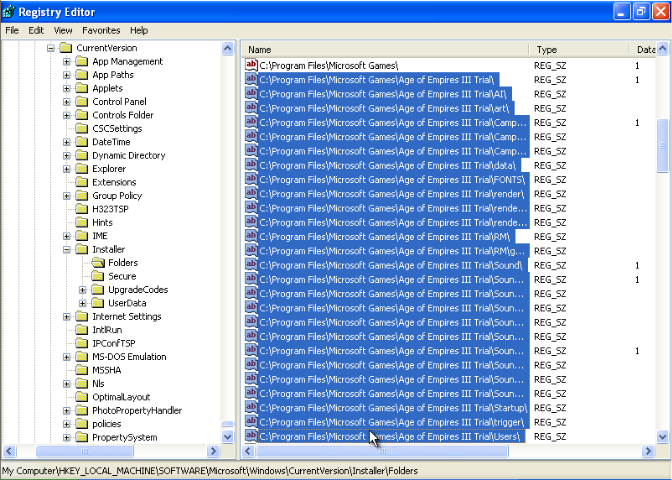Screen dimensions: 672x480
Task: Open the File menu
Action: (x=12, y=30)
